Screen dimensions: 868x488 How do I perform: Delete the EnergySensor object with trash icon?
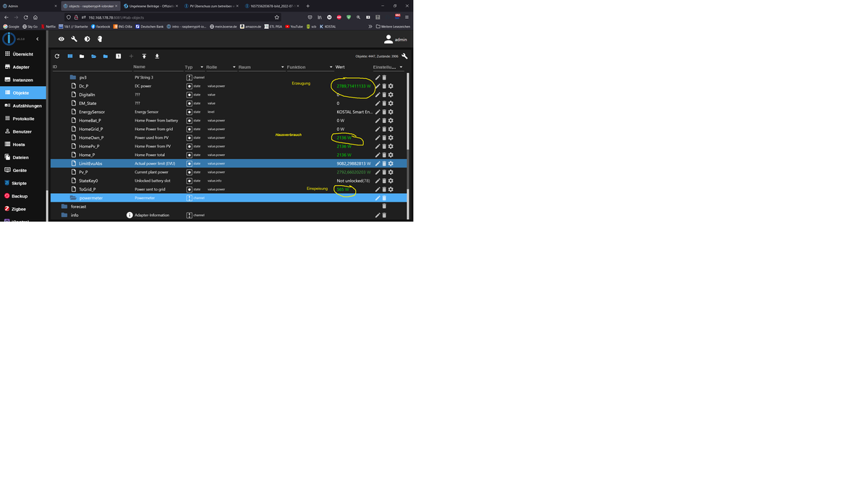[384, 112]
